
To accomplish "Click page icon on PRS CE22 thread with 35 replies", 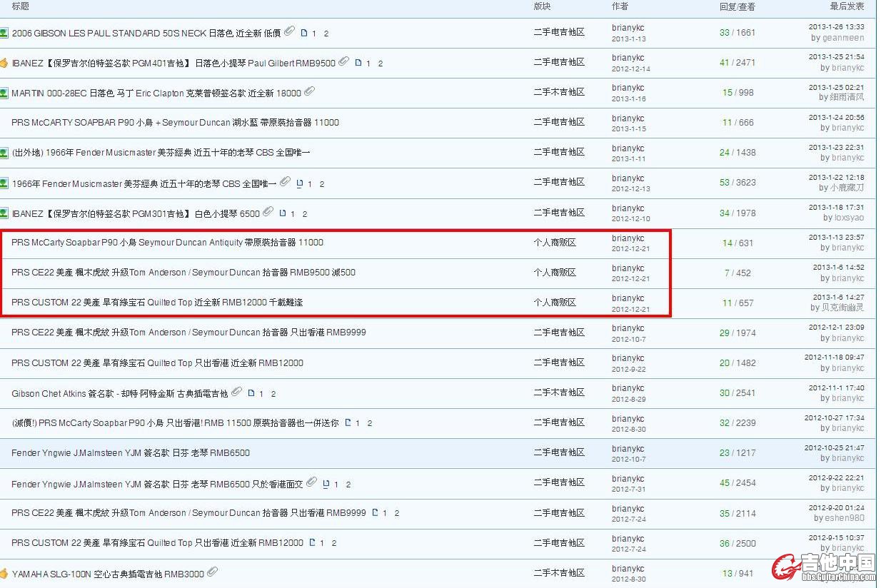I will pyautogui.click(x=376, y=513).
